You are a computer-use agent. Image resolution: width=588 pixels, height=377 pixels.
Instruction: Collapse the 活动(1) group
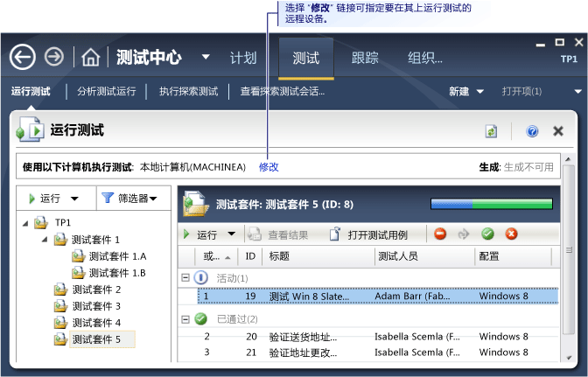(185, 277)
